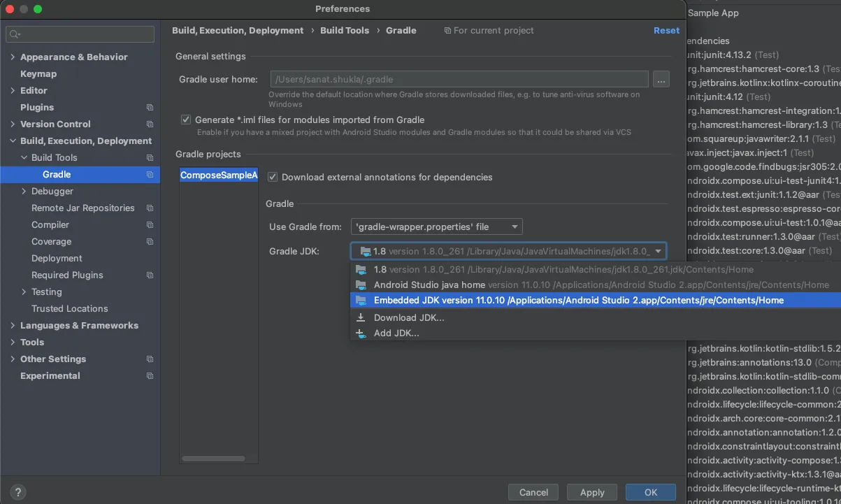Click the project-level icon beside Plugins
Viewport: 841px width, 504px height.
pyautogui.click(x=150, y=108)
